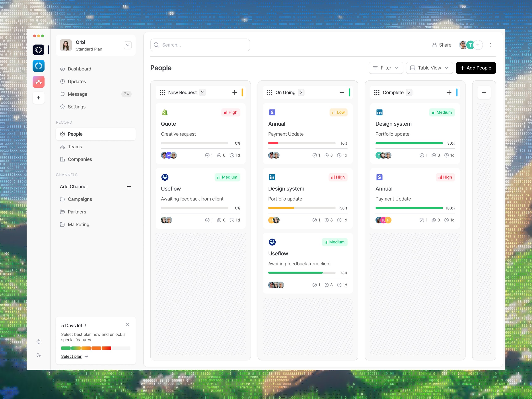Click the teal T member avatar in header

click(x=470, y=45)
